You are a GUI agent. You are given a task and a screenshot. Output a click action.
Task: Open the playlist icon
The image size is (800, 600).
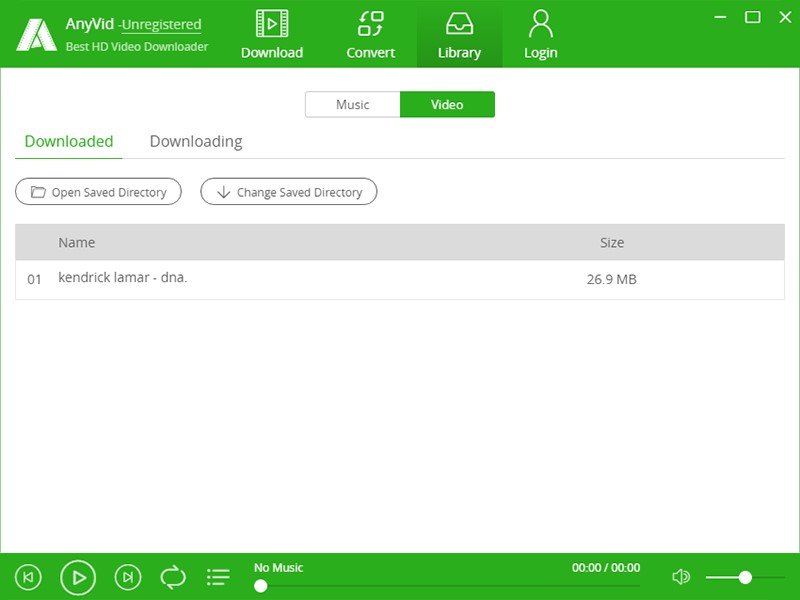pyautogui.click(x=218, y=578)
